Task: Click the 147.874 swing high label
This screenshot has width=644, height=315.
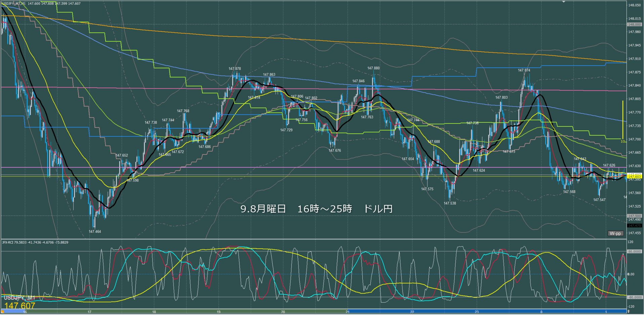Action: coord(524,70)
